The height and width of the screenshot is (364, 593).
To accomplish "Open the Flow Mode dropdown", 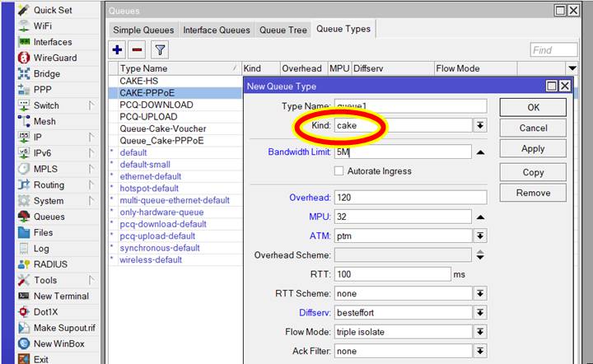I will pos(480,332).
